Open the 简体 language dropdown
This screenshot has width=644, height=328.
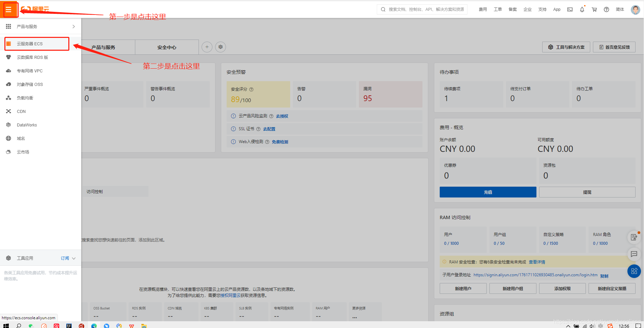point(620,9)
